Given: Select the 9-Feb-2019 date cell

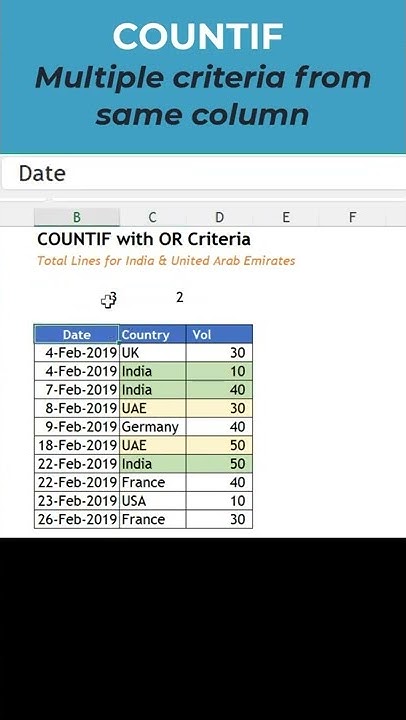Looking at the screenshot, I should [77, 427].
